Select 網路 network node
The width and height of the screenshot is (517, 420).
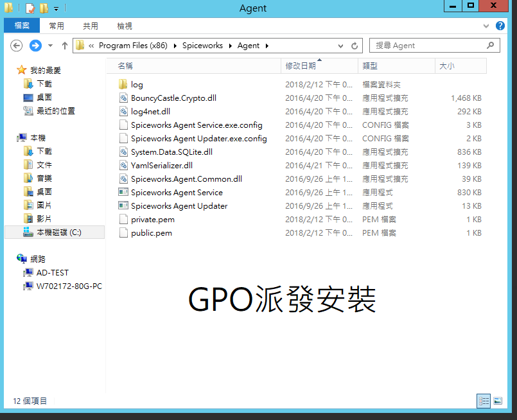(38, 259)
